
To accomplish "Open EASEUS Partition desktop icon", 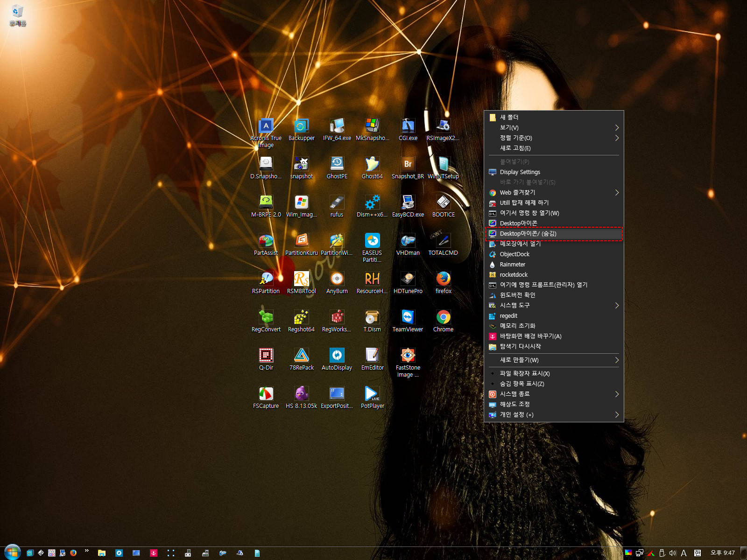I will pyautogui.click(x=372, y=247).
